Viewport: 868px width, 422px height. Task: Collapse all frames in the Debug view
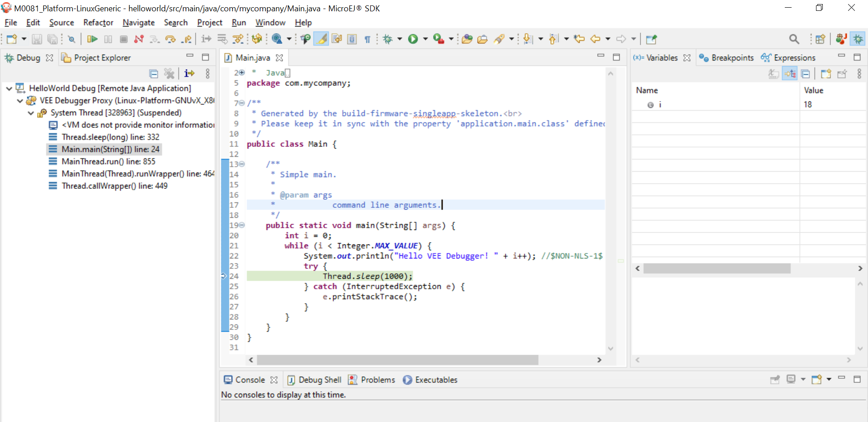[154, 74]
